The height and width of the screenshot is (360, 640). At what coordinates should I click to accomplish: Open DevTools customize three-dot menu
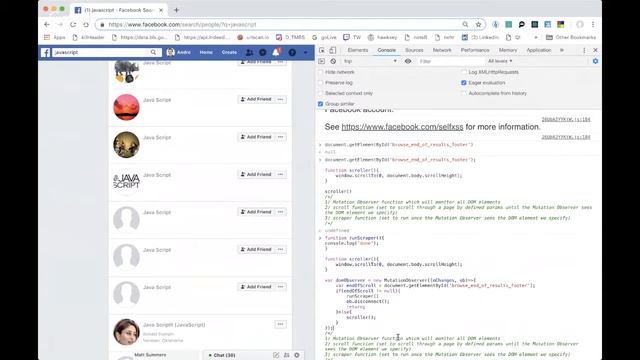click(x=584, y=50)
